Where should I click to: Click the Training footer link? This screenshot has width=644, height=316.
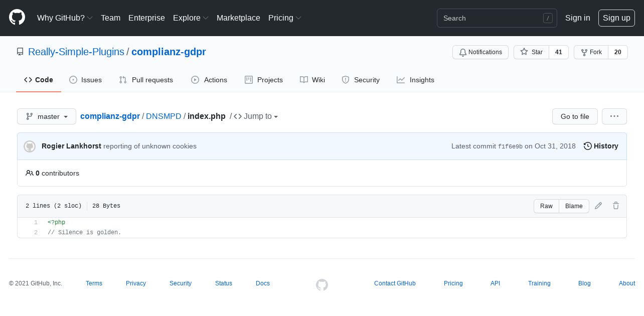539,283
